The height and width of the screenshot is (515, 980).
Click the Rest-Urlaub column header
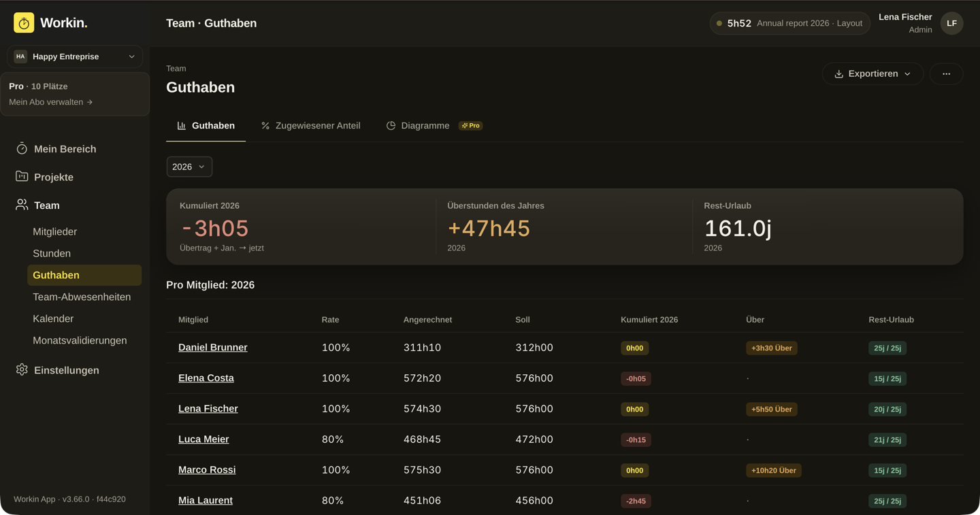point(891,320)
